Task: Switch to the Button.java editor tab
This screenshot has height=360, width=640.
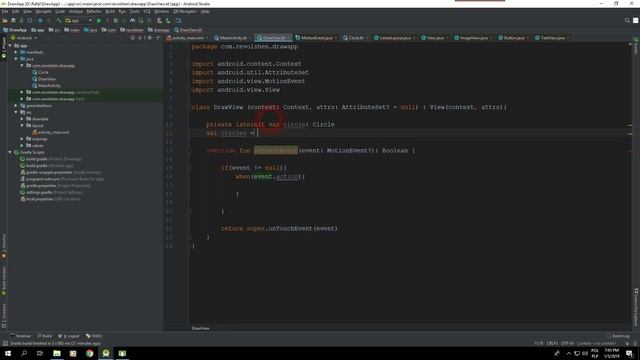Action: click(x=513, y=38)
